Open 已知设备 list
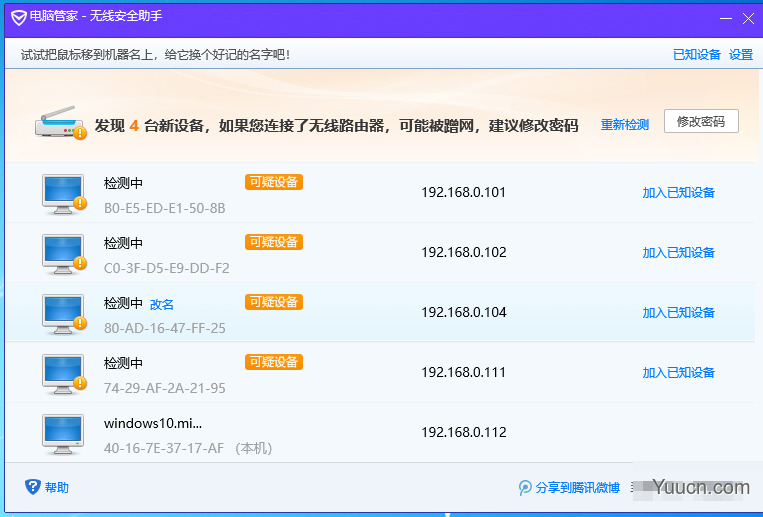The width and height of the screenshot is (763, 517). tap(696, 55)
